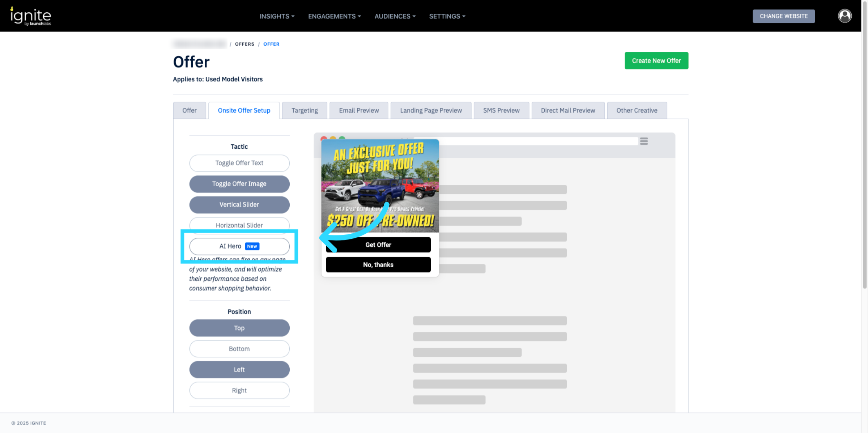868x433 pixels.
Task: Open the Audiences dropdown menu
Action: pyautogui.click(x=395, y=16)
